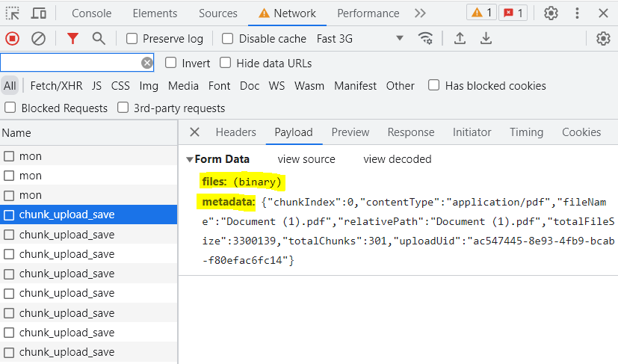Screen dimensions: 618x364
Task: Open the network search magnifier
Action: [x=99, y=39]
